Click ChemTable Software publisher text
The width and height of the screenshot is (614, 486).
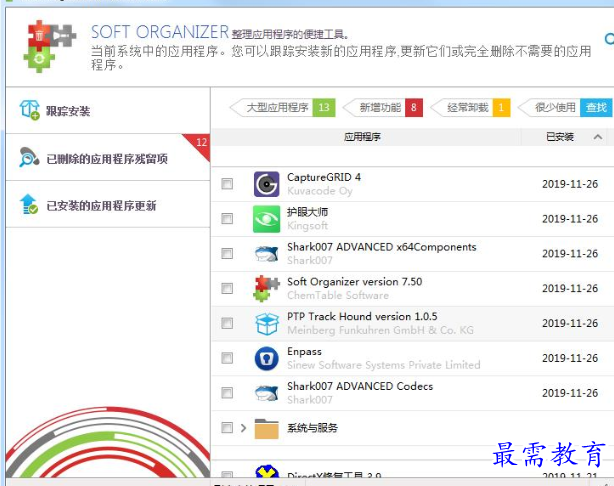(338, 295)
